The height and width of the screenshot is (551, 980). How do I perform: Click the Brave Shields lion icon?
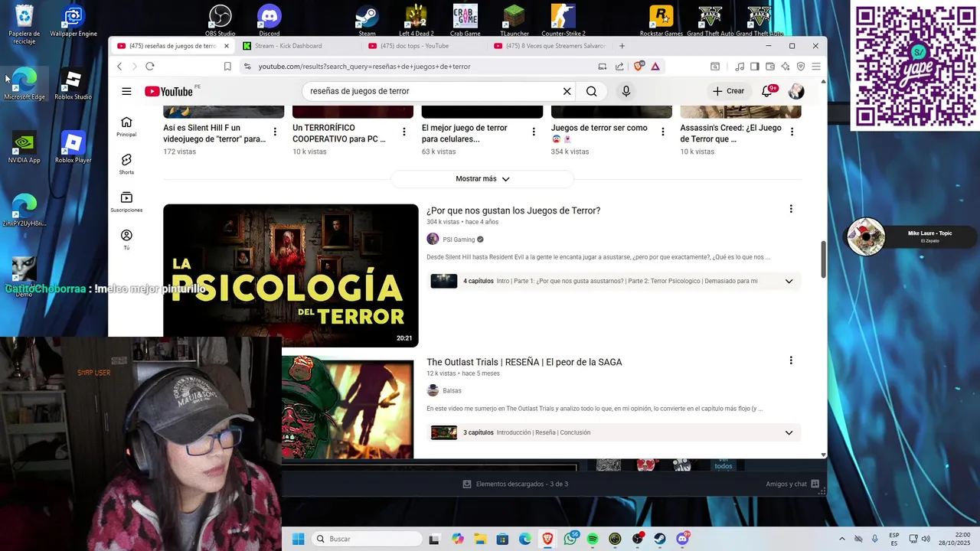[x=639, y=67]
